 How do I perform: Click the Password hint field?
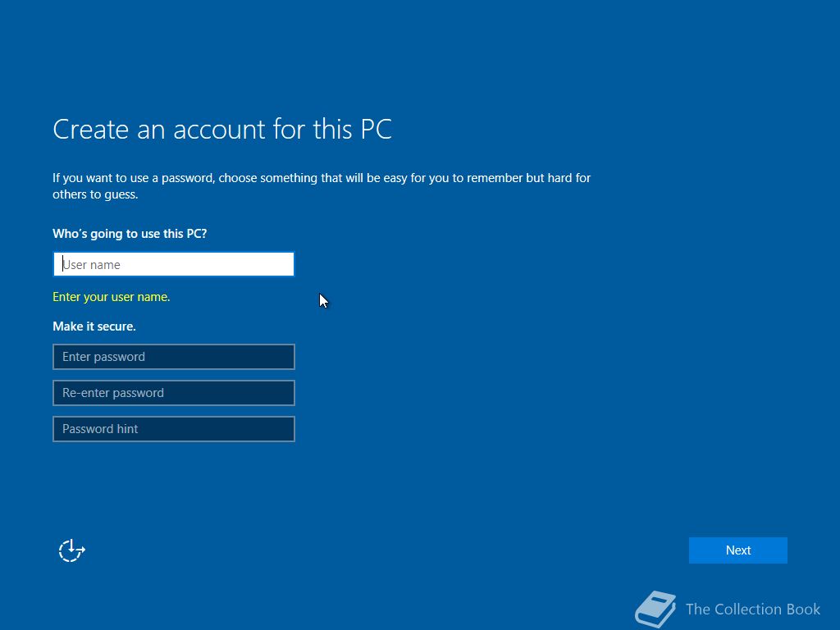[174, 428]
